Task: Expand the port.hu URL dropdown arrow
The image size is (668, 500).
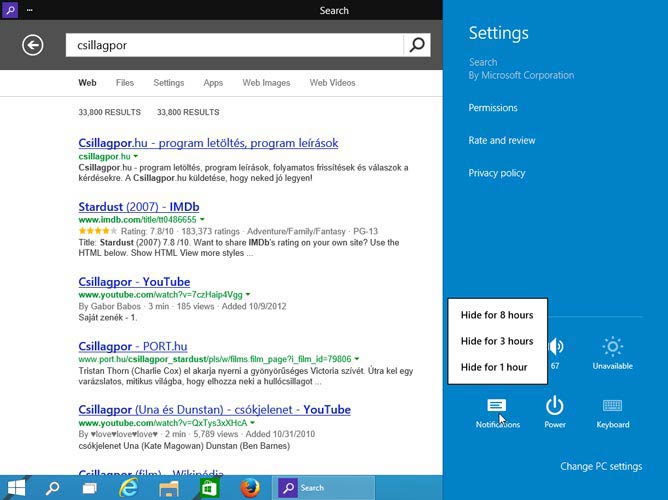Action: pos(357,359)
